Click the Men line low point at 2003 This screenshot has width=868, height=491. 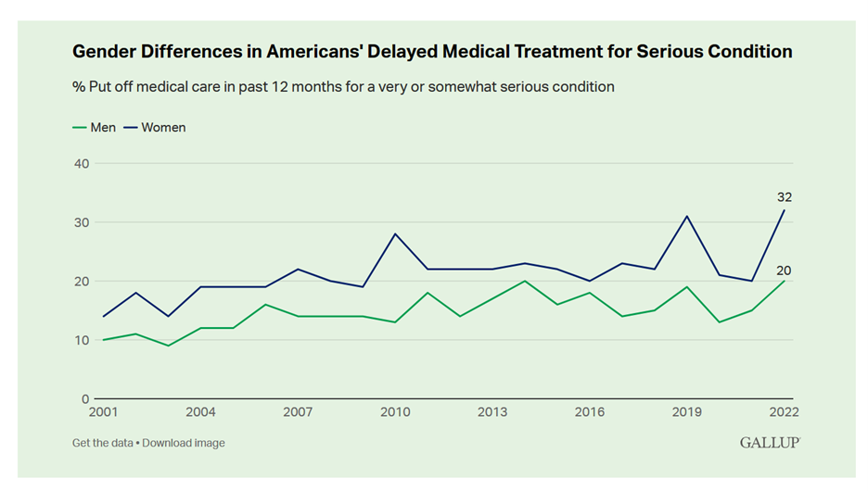click(x=170, y=346)
